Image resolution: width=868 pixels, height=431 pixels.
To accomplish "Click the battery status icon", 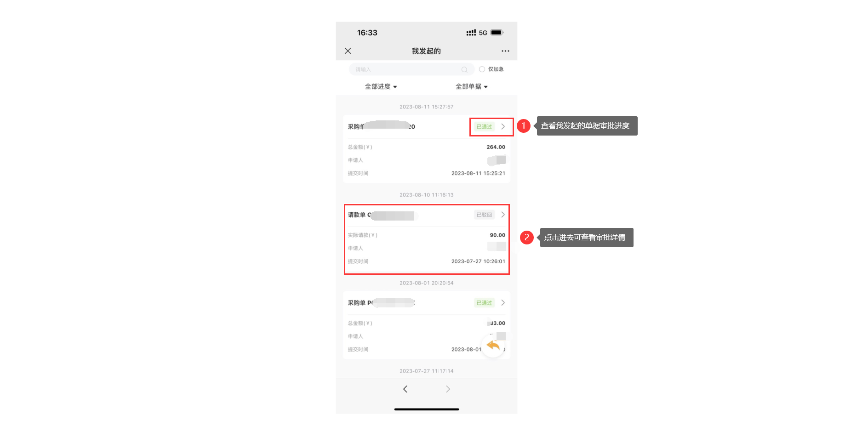I will (x=497, y=33).
